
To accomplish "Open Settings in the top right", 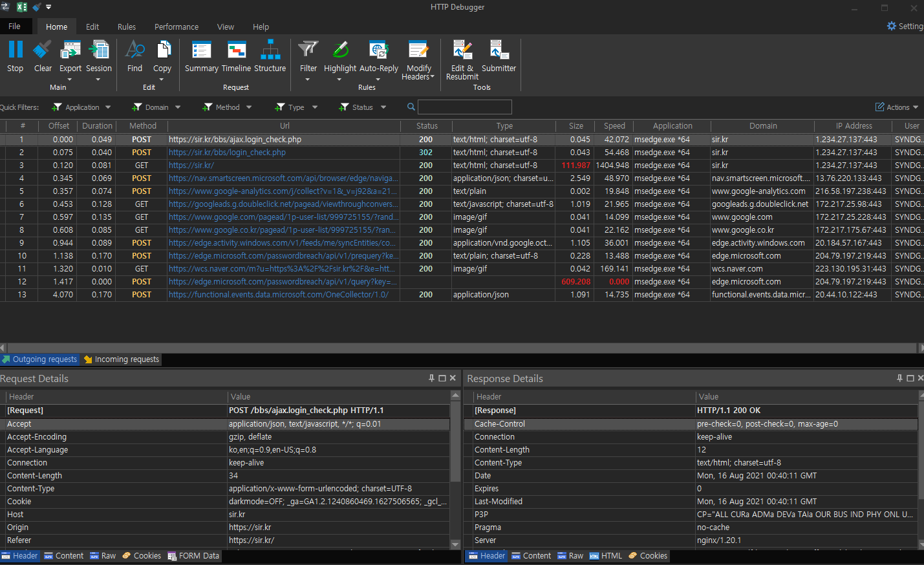I will click(x=905, y=27).
